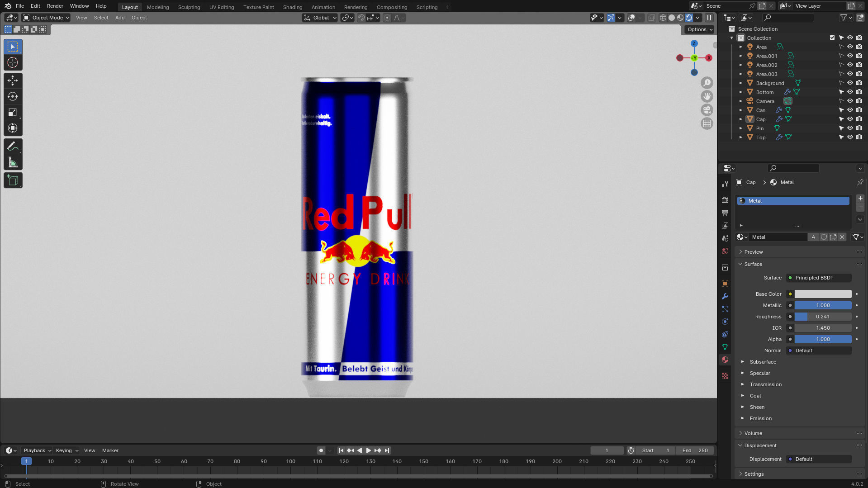Expand the Emission panel
868x488 pixels.
pyautogui.click(x=760, y=418)
